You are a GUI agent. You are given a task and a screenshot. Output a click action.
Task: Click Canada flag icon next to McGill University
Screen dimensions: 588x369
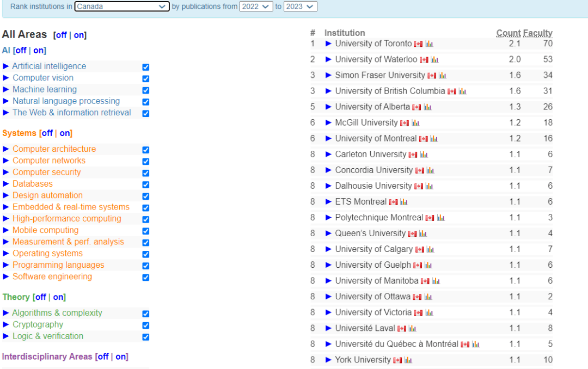click(x=404, y=123)
